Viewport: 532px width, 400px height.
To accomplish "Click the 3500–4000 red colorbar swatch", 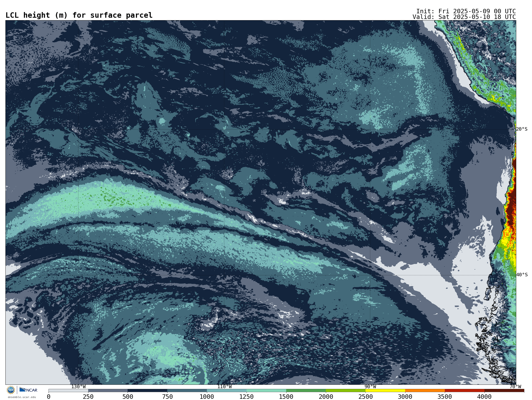I will (x=465, y=391).
